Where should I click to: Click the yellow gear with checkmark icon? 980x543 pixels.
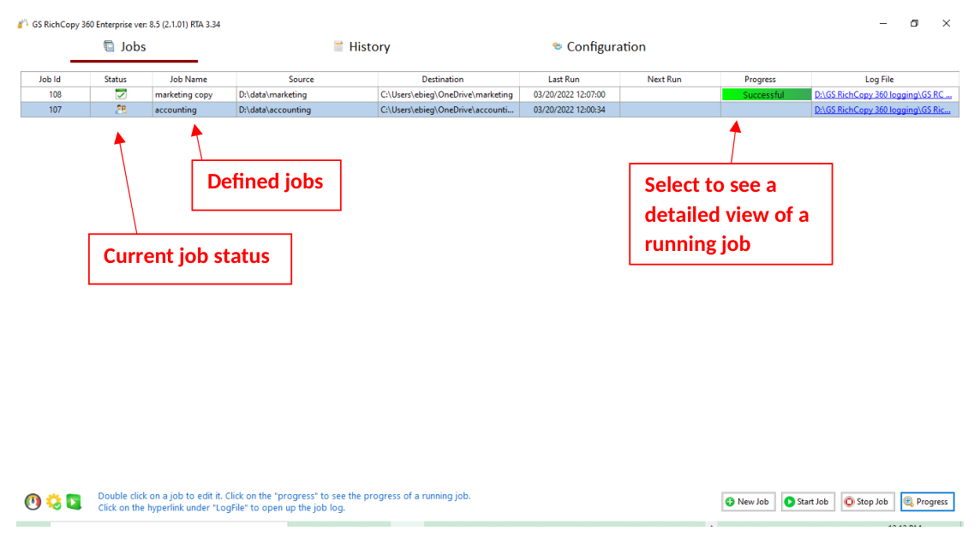point(54,501)
